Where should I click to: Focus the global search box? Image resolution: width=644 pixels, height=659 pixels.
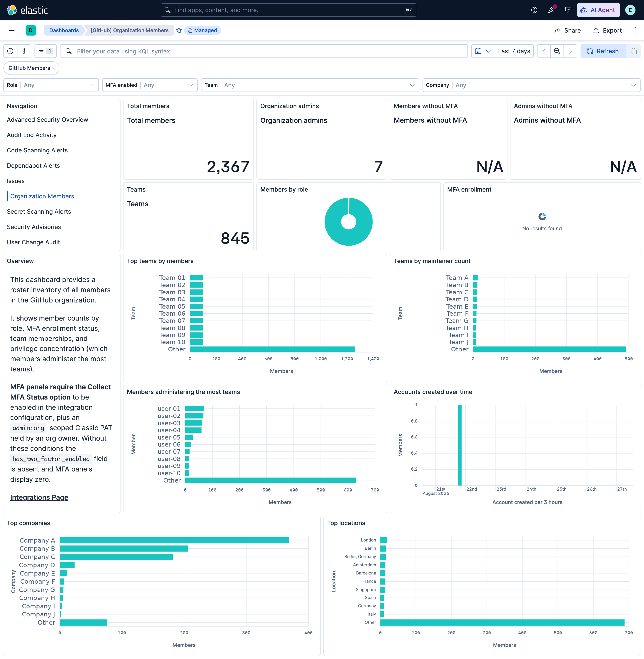[x=288, y=10]
